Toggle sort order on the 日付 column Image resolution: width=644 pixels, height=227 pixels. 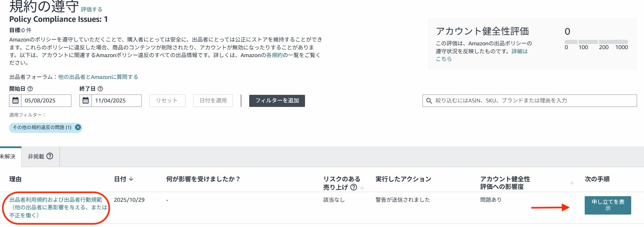tap(131, 180)
